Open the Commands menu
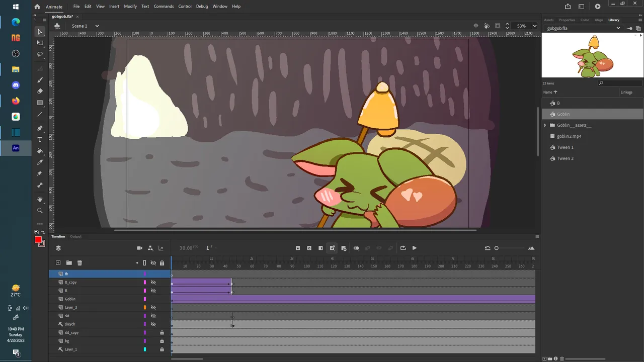 tap(164, 7)
